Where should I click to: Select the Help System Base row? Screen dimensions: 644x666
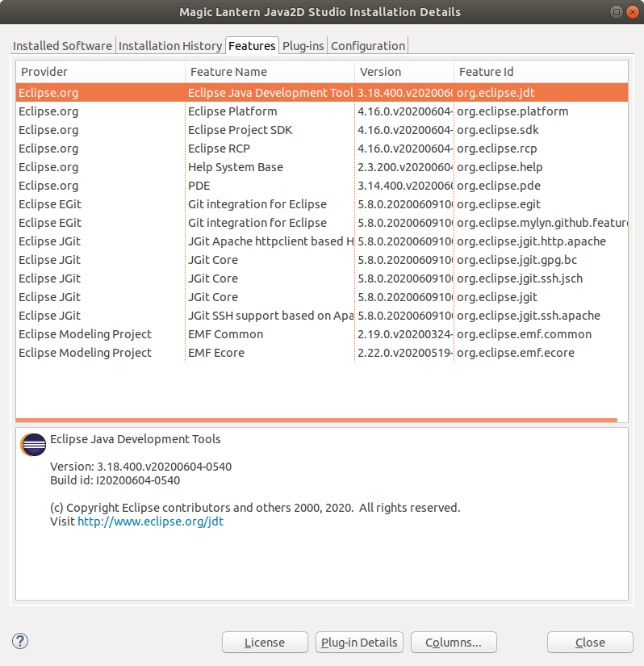pyautogui.click(x=322, y=167)
